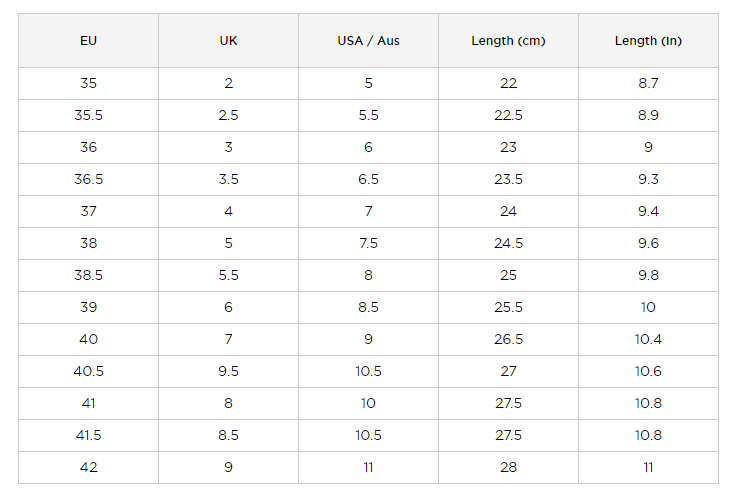Click the 8.7 inch length cell

[x=648, y=84]
